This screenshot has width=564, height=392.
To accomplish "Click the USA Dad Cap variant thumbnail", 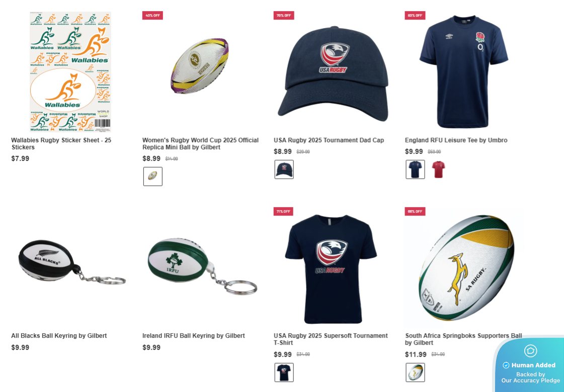I will coord(284,169).
